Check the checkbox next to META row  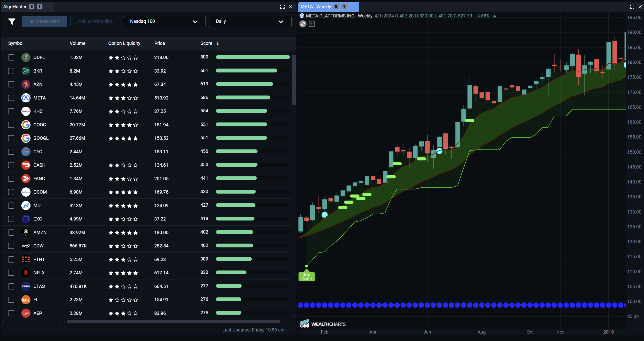coord(11,98)
